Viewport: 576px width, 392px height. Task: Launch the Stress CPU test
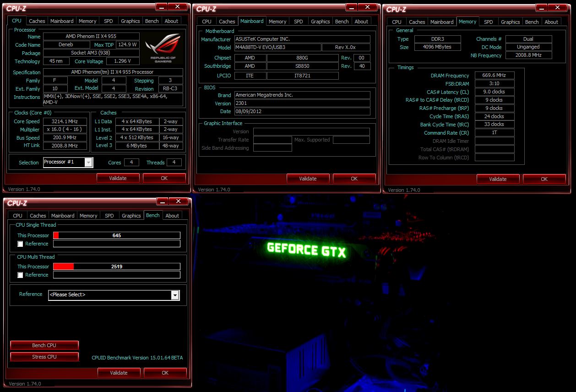coord(44,357)
